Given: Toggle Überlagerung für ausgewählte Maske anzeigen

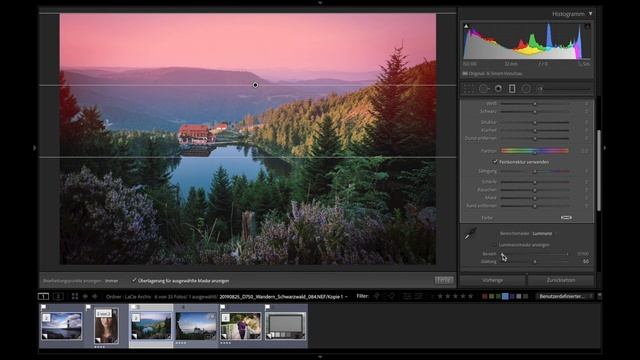Looking at the screenshot, I should point(134,280).
